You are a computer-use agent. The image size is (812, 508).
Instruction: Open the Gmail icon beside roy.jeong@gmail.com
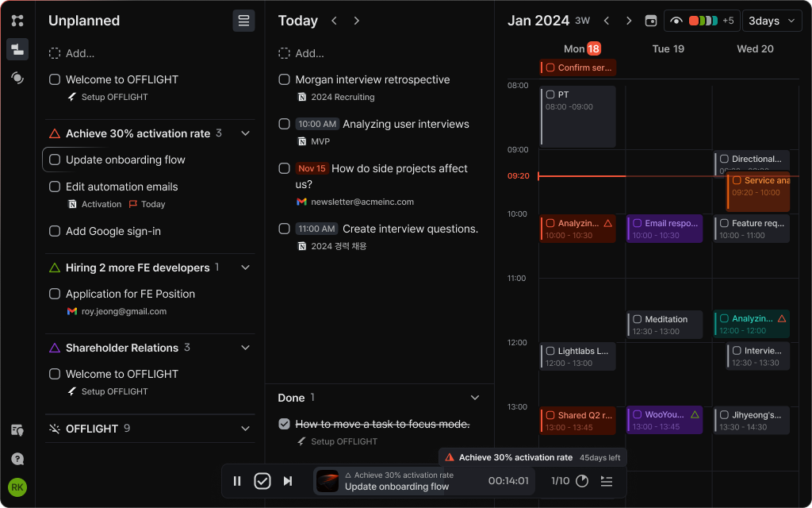click(72, 311)
